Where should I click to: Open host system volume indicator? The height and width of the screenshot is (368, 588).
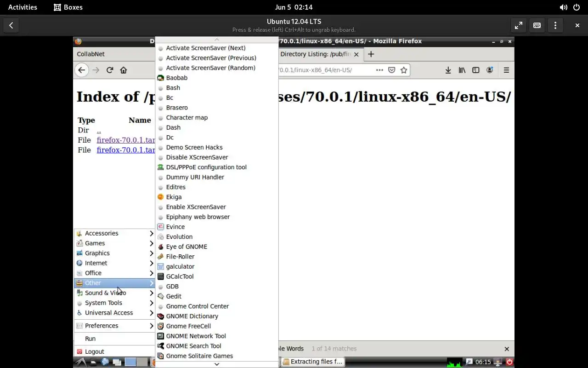(x=563, y=7)
